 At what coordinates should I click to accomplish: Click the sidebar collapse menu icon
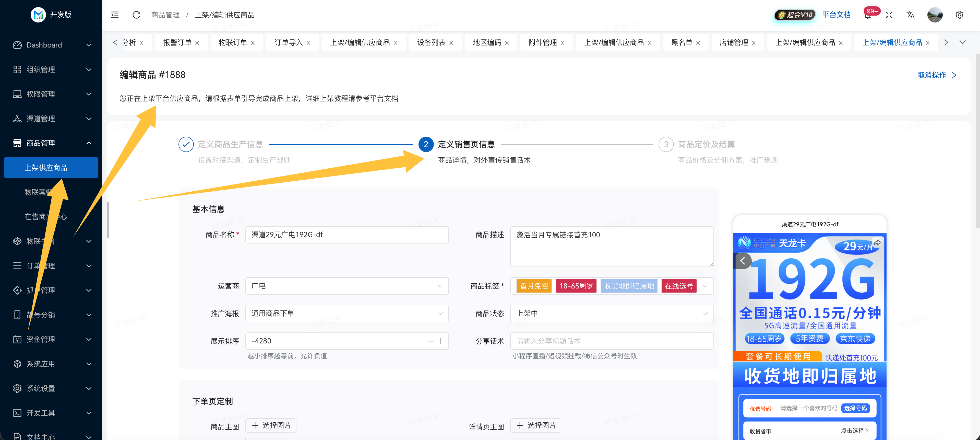pyautogui.click(x=114, y=15)
